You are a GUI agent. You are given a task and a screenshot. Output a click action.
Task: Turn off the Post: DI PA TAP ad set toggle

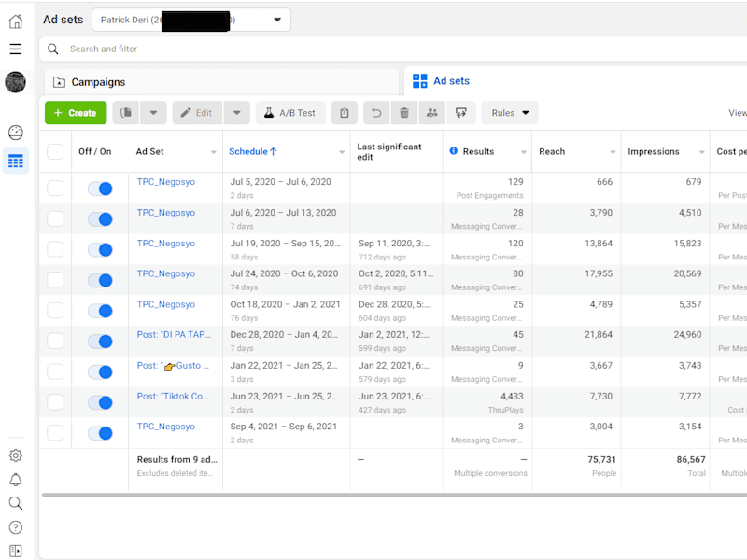pyautogui.click(x=100, y=342)
